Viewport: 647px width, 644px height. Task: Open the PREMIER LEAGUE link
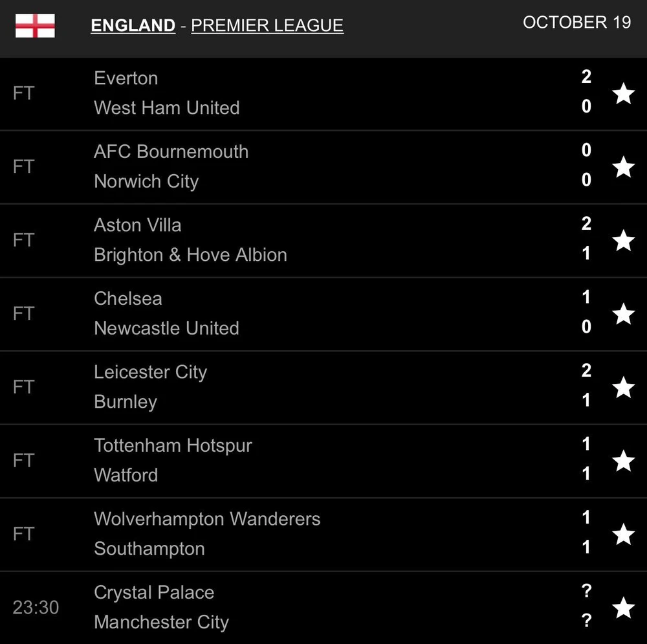tap(267, 25)
